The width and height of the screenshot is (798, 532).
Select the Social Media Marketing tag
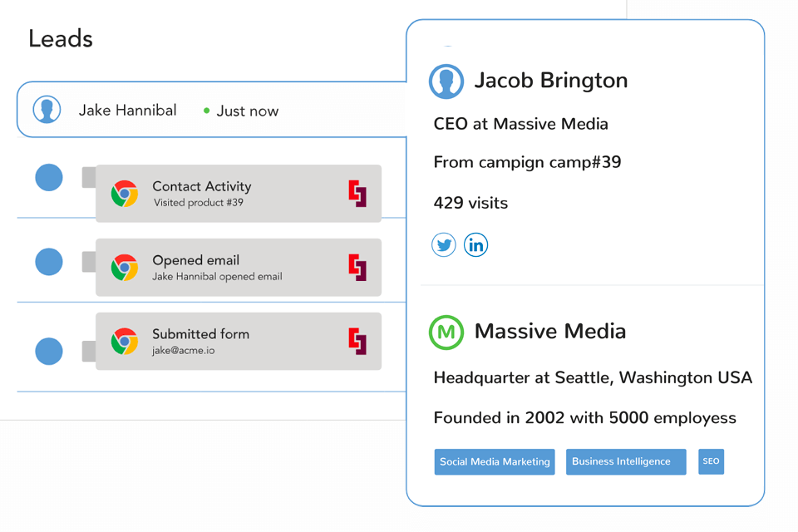(x=495, y=462)
